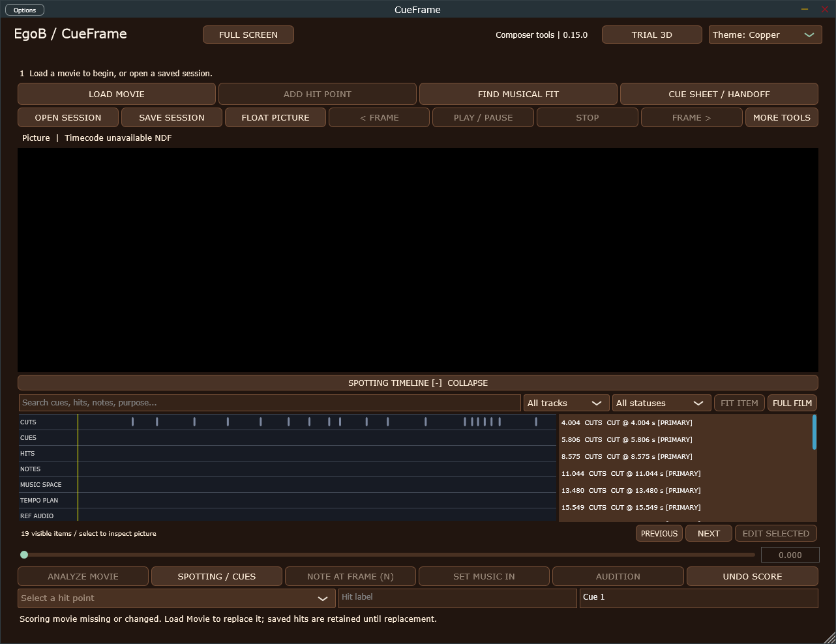The height and width of the screenshot is (644, 836).
Task: Click the PREVIOUS item button
Action: click(659, 533)
